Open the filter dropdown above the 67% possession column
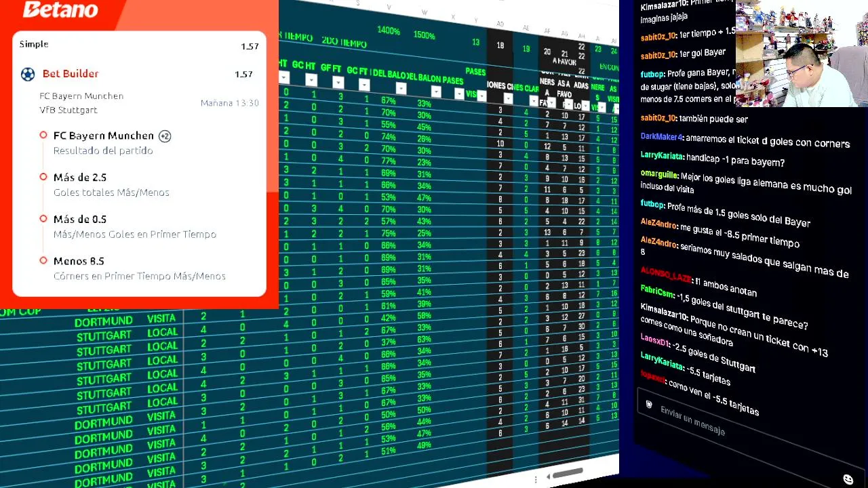 401,89
